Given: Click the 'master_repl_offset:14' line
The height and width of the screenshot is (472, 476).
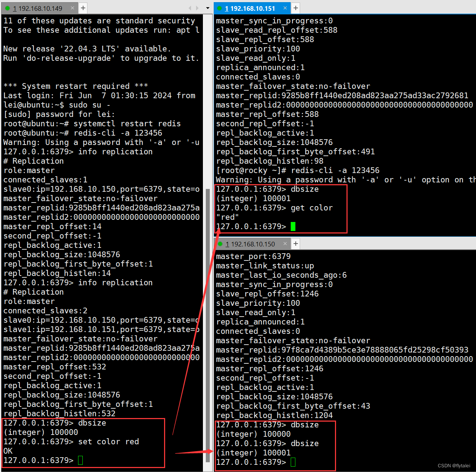Looking at the screenshot, I should 53,226.
